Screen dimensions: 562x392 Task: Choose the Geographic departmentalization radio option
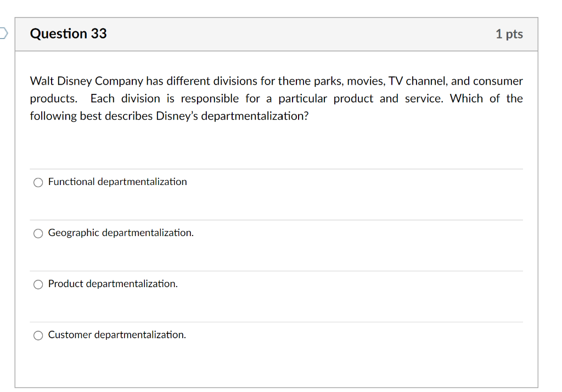(x=38, y=233)
